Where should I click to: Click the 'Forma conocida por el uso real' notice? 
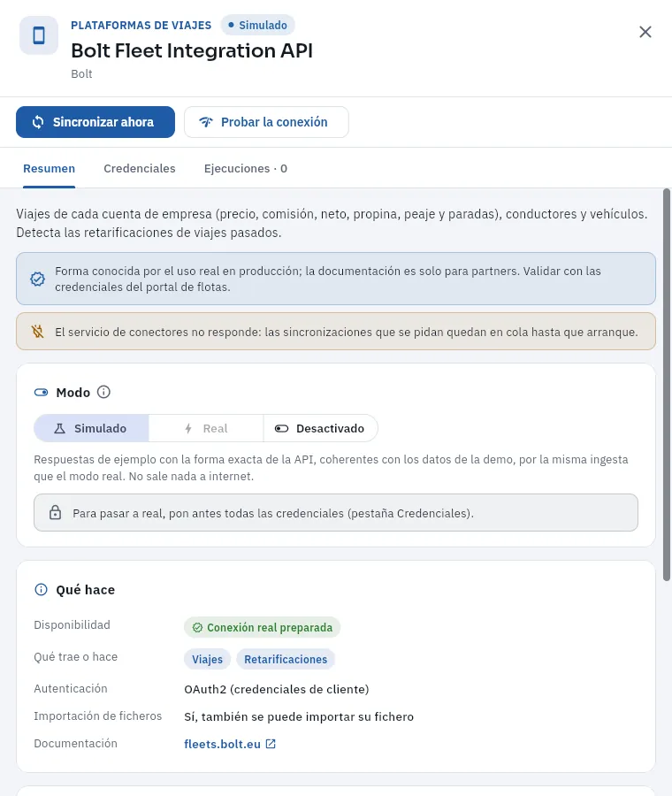pos(328,279)
